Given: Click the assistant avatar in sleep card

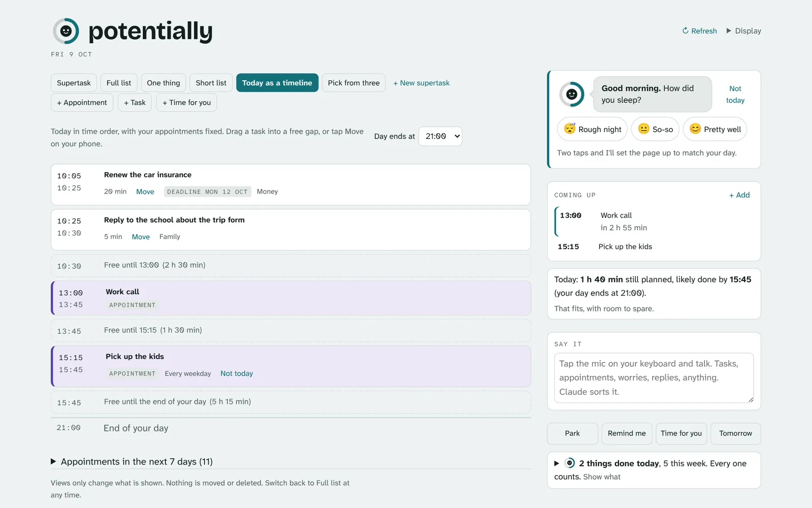Looking at the screenshot, I should tap(571, 94).
